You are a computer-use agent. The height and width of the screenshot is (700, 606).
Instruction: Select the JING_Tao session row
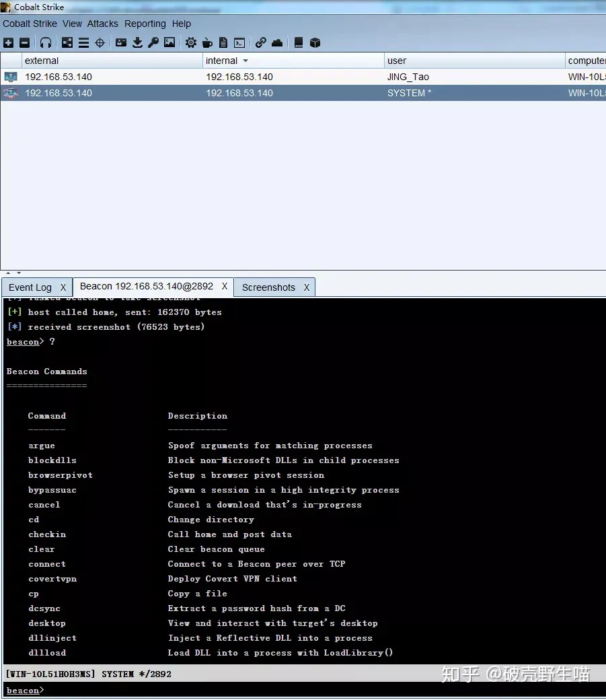coord(303,77)
